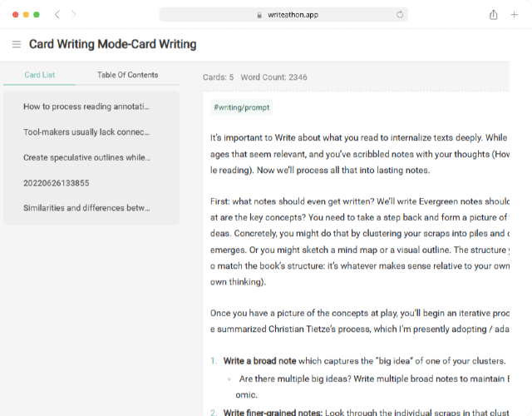Screen dimensions: 532x416
Task: Click the lock icon in address bar
Action: (259, 15)
